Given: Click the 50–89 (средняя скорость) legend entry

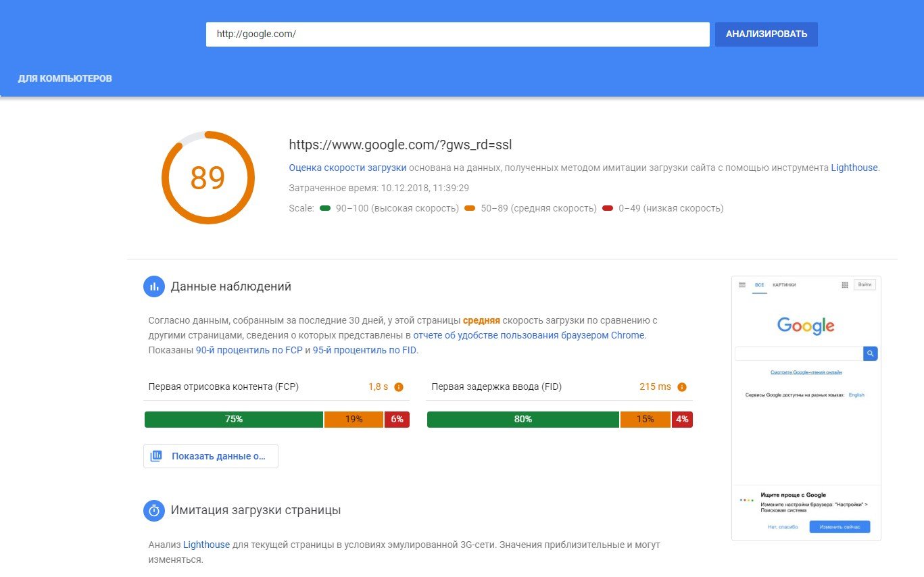Looking at the screenshot, I should 531,208.
